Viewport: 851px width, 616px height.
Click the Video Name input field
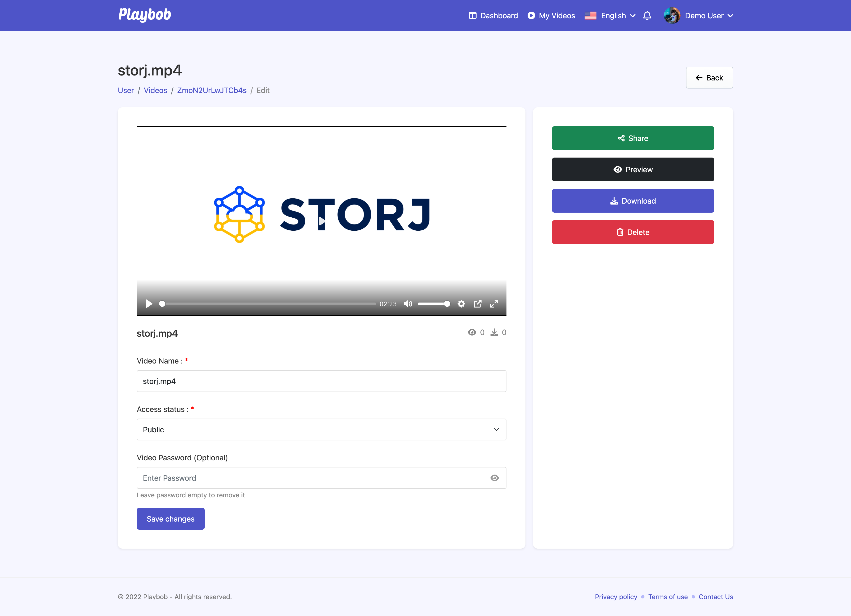point(321,381)
